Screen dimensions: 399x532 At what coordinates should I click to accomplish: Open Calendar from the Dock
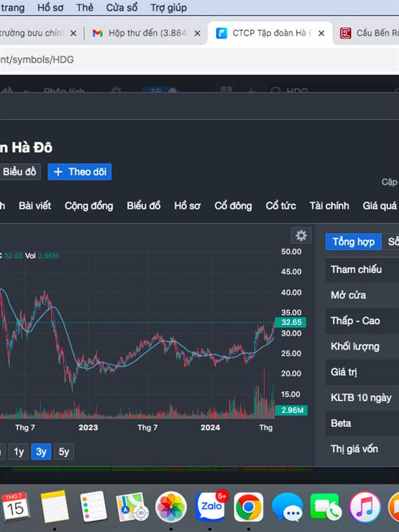(15, 506)
